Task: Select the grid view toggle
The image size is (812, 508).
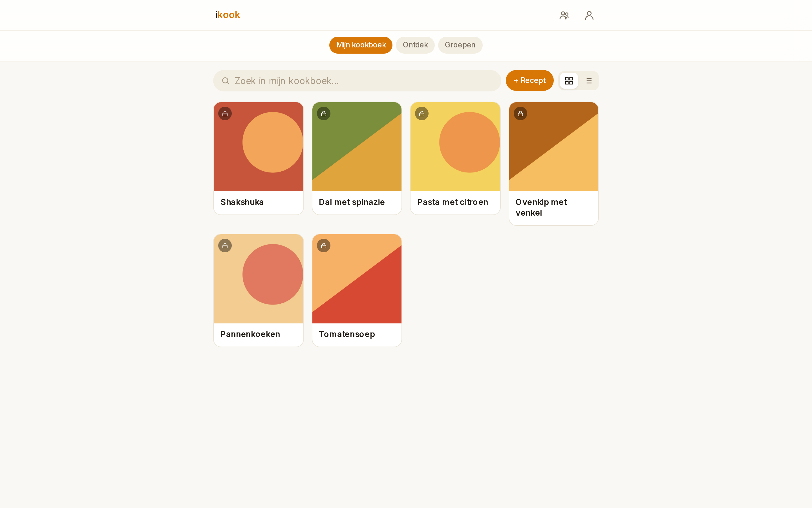Action: [x=569, y=81]
